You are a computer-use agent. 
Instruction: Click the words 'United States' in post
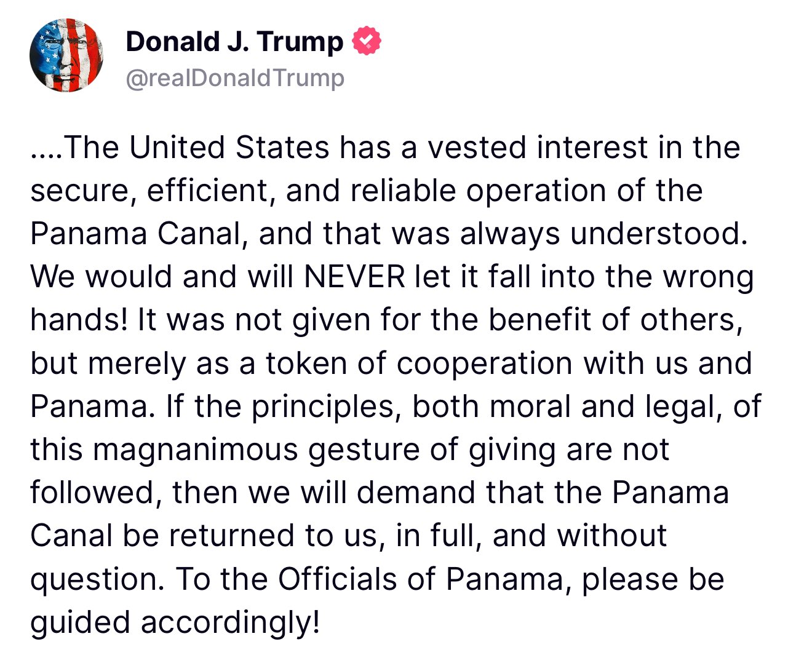coord(229,148)
